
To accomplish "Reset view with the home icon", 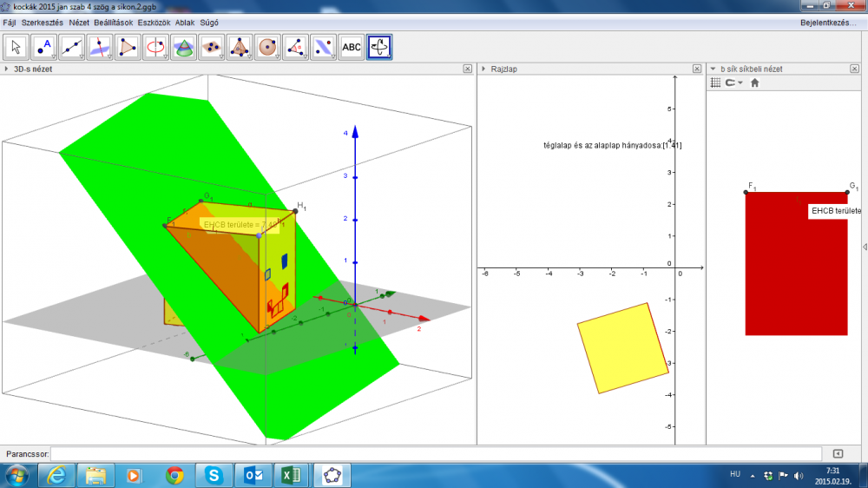I will 754,82.
